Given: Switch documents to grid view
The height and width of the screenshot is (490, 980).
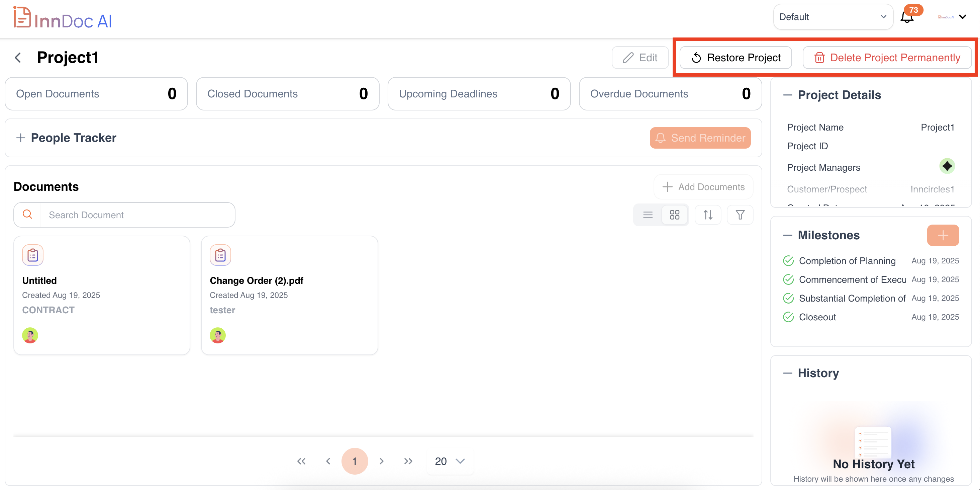Looking at the screenshot, I should 675,215.
